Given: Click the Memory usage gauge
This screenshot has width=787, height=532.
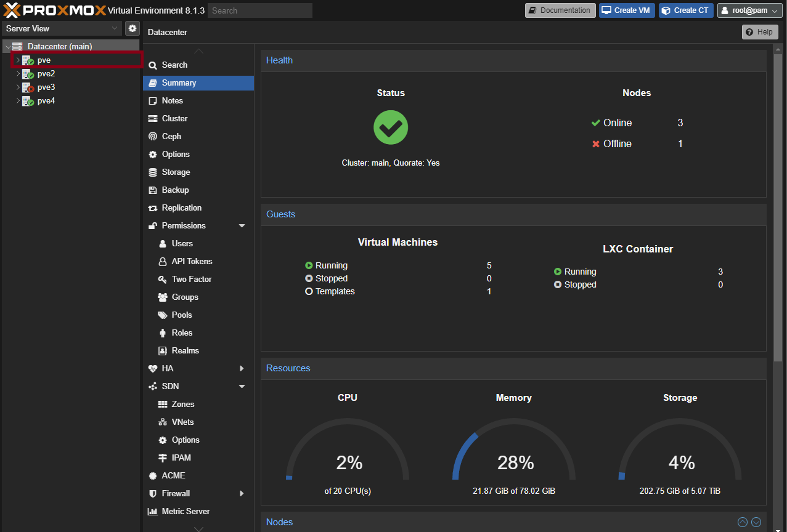Looking at the screenshot, I should [514, 453].
